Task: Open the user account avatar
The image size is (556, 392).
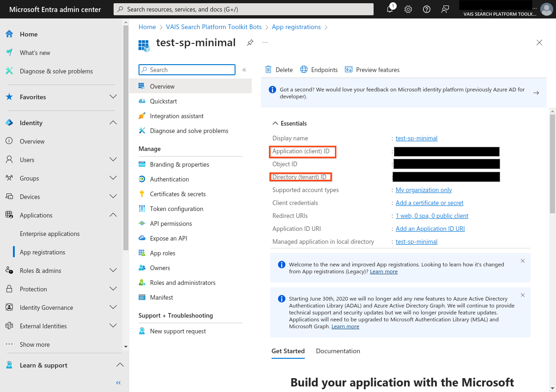Action: (x=546, y=9)
